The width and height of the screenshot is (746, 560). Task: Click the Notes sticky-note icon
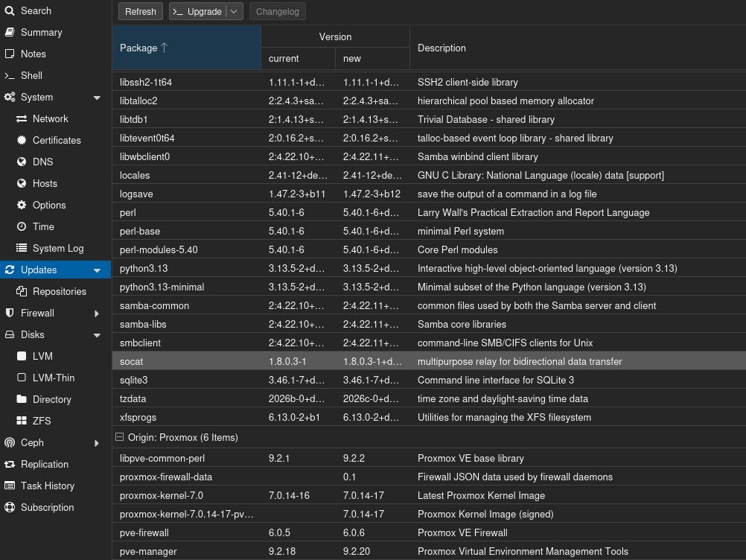(x=10, y=54)
